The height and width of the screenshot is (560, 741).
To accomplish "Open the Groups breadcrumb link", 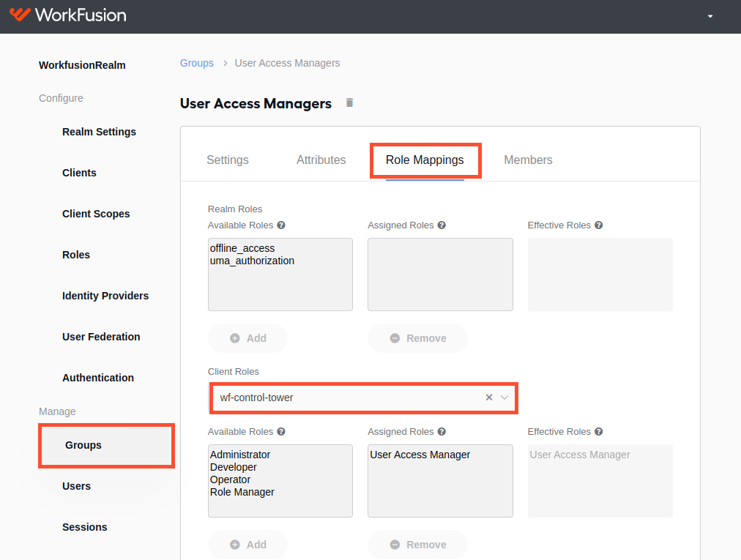I will (196, 63).
